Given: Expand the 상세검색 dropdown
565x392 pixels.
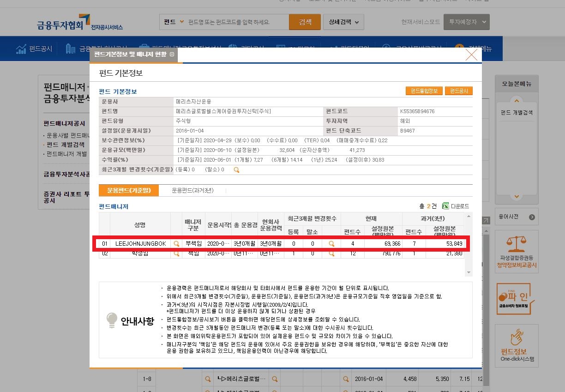Looking at the screenshot, I should tap(343, 22).
